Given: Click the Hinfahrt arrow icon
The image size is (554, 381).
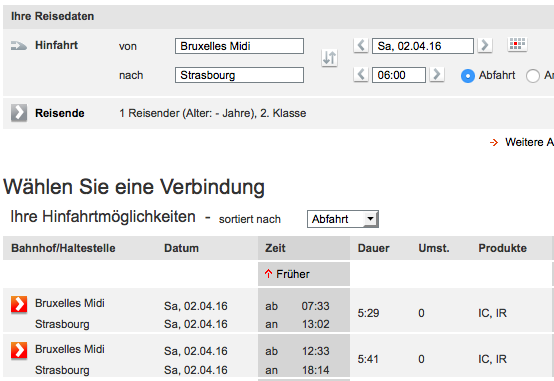Looking at the screenshot, I should point(19,46).
